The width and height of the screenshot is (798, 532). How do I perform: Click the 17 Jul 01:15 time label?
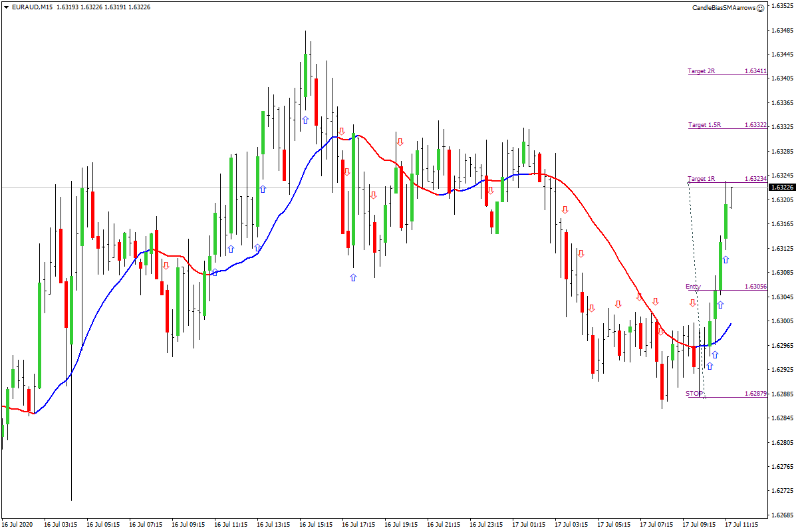tap(529, 525)
